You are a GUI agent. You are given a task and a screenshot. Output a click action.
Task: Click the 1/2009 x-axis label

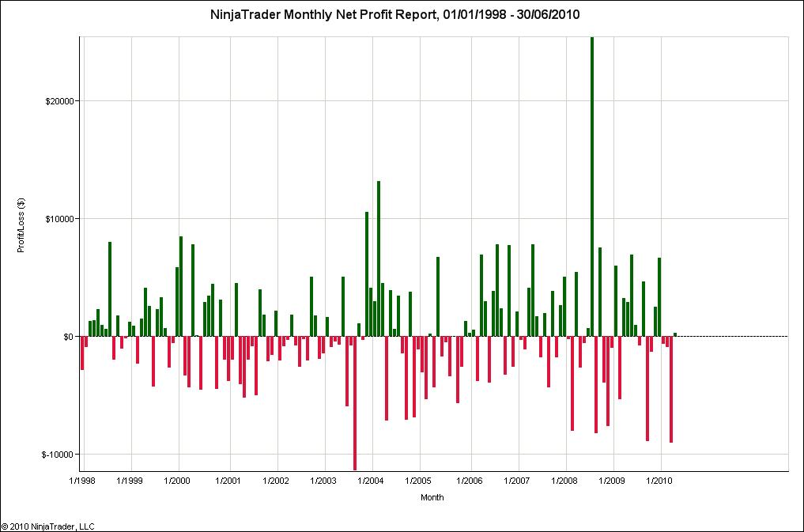[x=612, y=481]
